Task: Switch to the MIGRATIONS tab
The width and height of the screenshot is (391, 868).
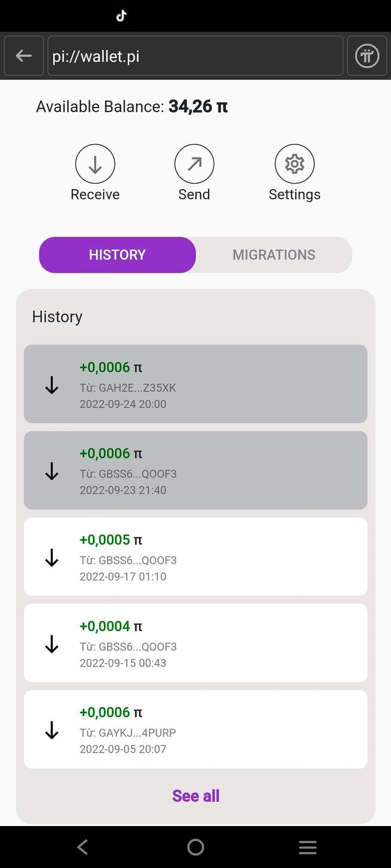Action: [x=274, y=255]
